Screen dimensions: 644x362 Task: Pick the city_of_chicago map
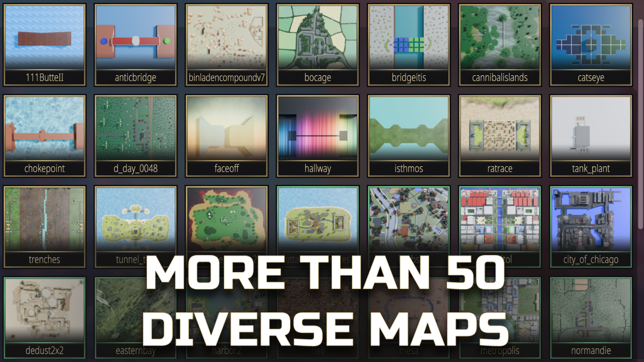coord(591,227)
